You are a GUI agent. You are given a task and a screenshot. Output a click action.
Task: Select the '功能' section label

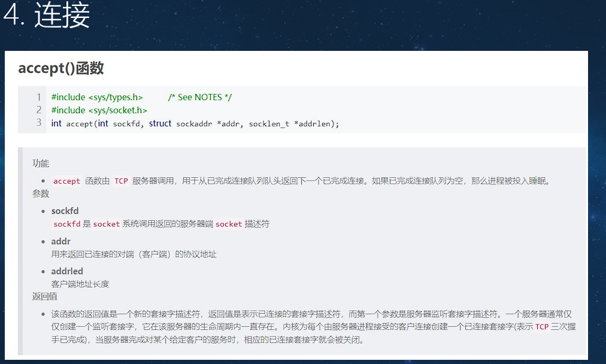41,163
